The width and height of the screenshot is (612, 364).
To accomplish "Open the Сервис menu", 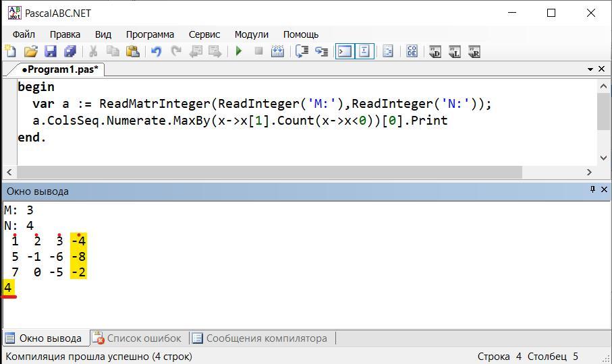I will [x=204, y=34].
